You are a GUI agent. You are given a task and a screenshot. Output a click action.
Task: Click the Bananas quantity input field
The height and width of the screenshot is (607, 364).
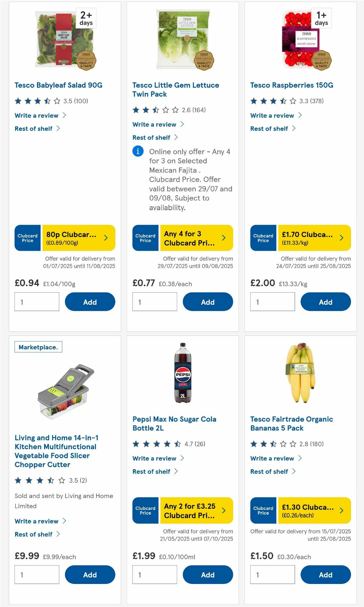point(272,574)
